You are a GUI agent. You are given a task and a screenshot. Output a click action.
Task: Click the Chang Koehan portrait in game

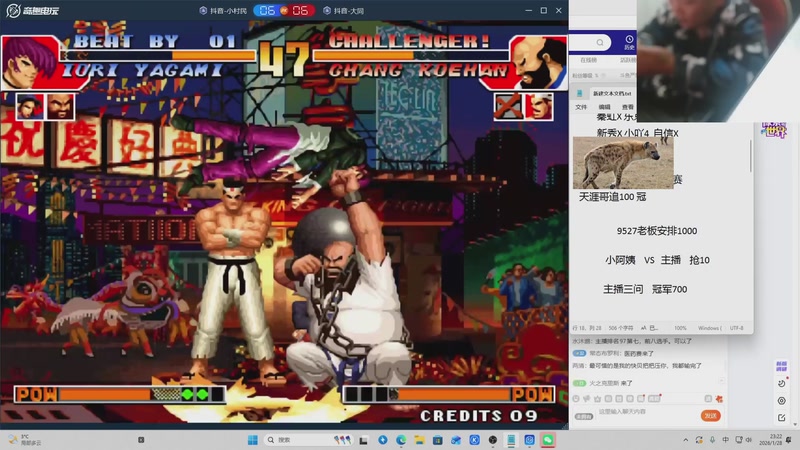click(538, 62)
